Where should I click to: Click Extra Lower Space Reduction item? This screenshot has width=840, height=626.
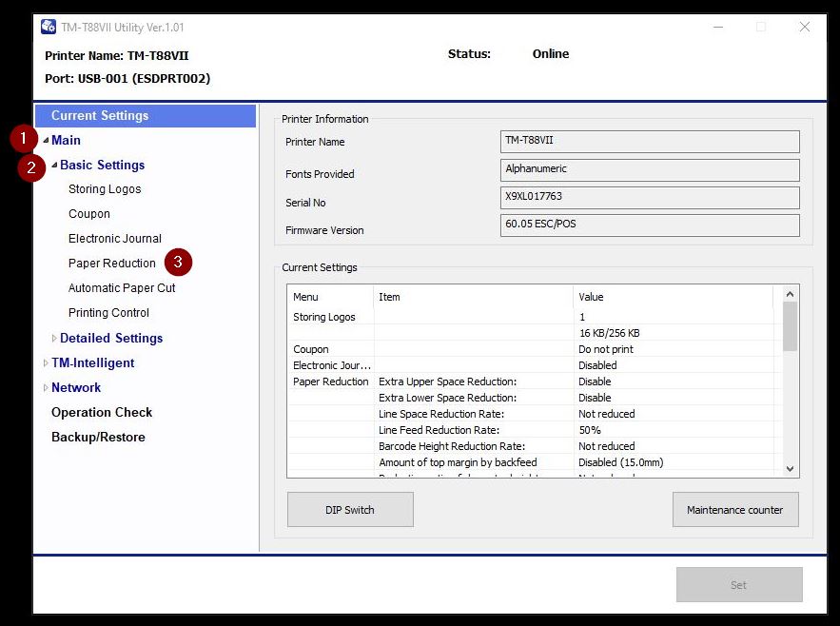pyautogui.click(x=447, y=398)
